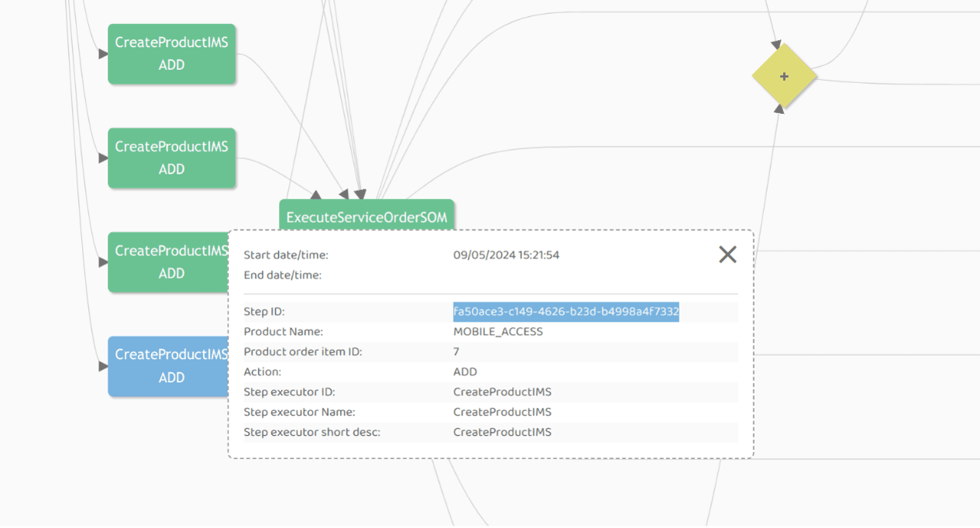Close the step details popup
This screenshot has height=528, width=980.
pyautogui.click(x=727, y=254)
